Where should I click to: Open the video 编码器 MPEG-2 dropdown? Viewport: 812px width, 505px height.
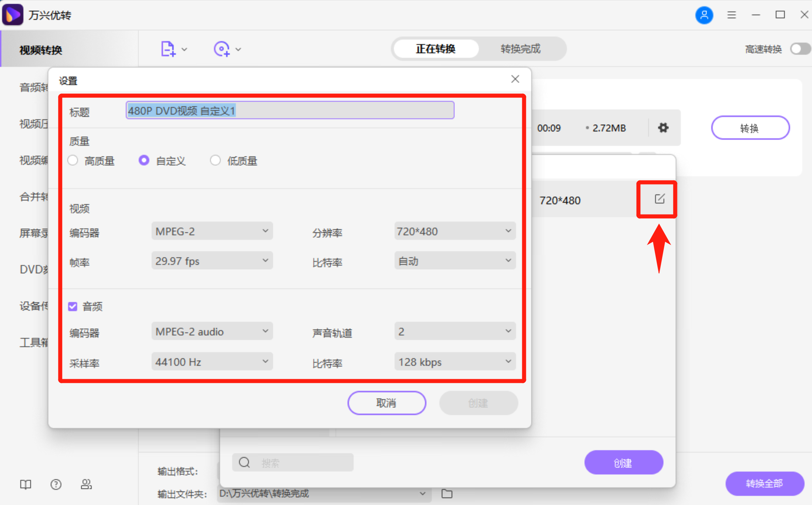click(212, 231)
